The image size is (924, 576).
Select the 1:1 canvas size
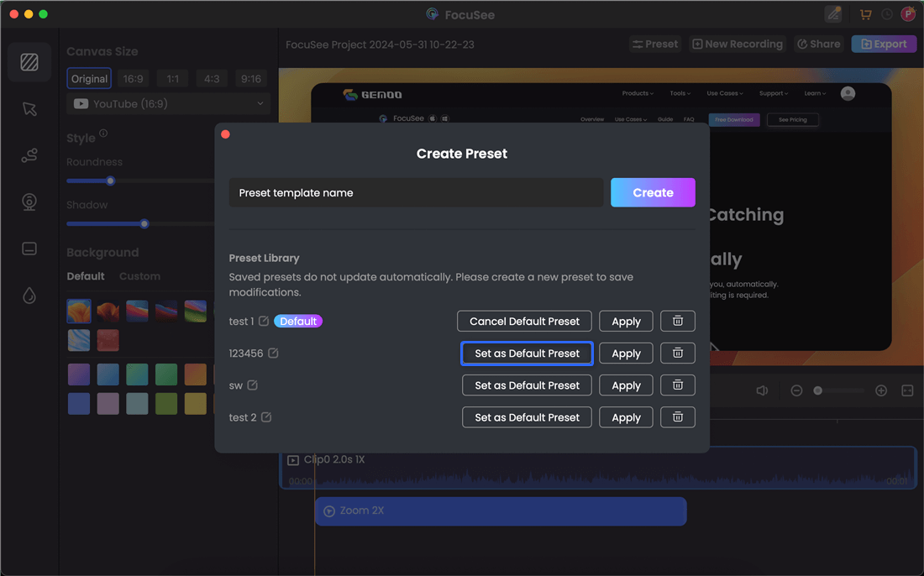click(173, 78)
